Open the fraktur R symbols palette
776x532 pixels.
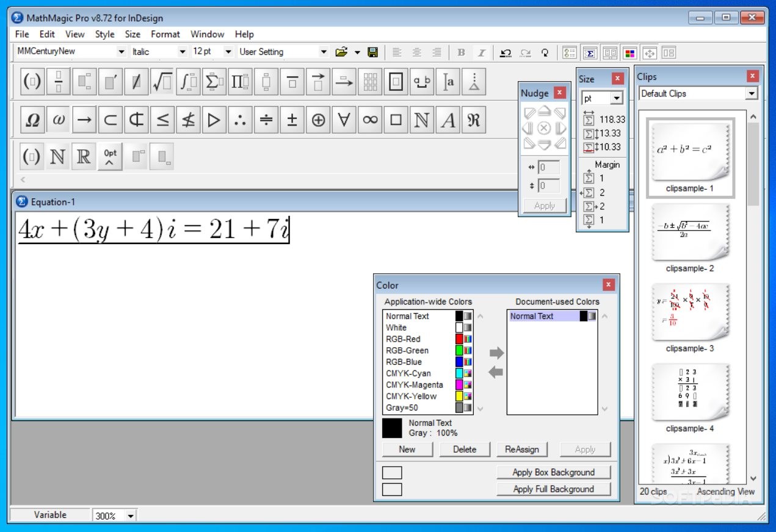474,120
